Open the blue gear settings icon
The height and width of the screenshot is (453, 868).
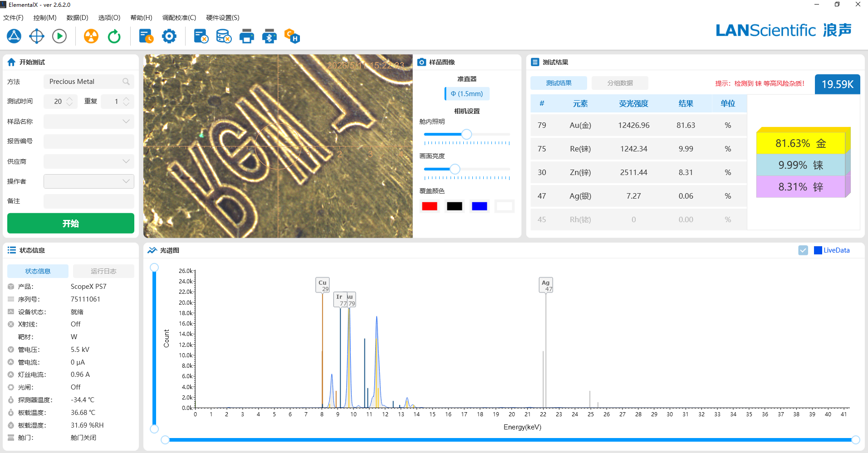(169, 36)
